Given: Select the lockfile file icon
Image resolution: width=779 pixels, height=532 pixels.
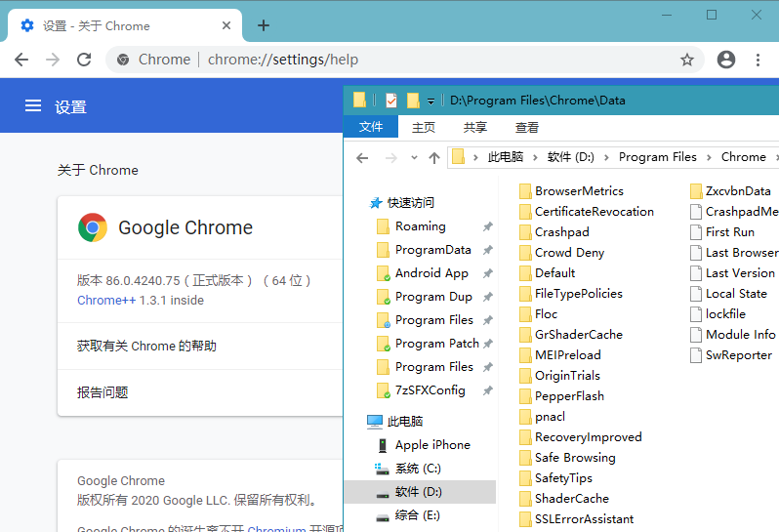Looking at the screenshot, I should pos(695,314).
